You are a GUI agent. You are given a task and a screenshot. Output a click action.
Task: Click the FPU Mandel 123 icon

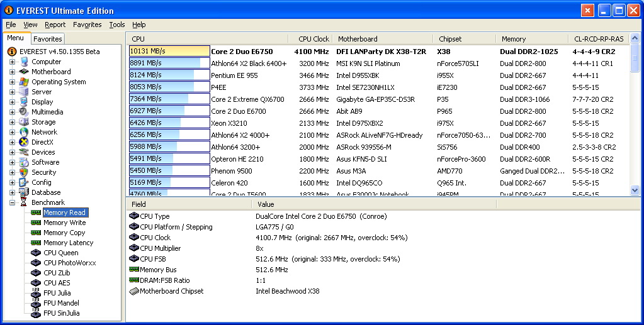coord(36,303)
